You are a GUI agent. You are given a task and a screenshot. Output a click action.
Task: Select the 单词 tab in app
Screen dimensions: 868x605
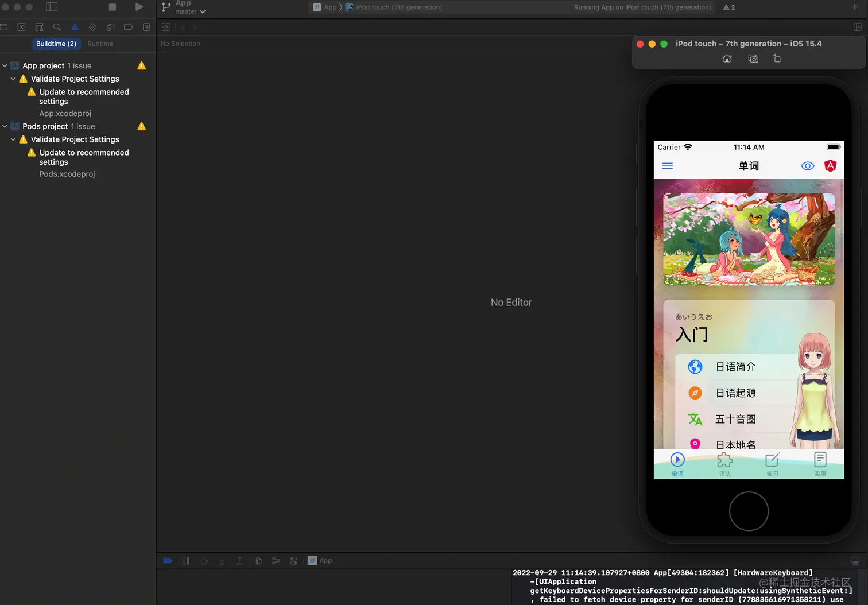pyautogui.click(x=677, y=464)
